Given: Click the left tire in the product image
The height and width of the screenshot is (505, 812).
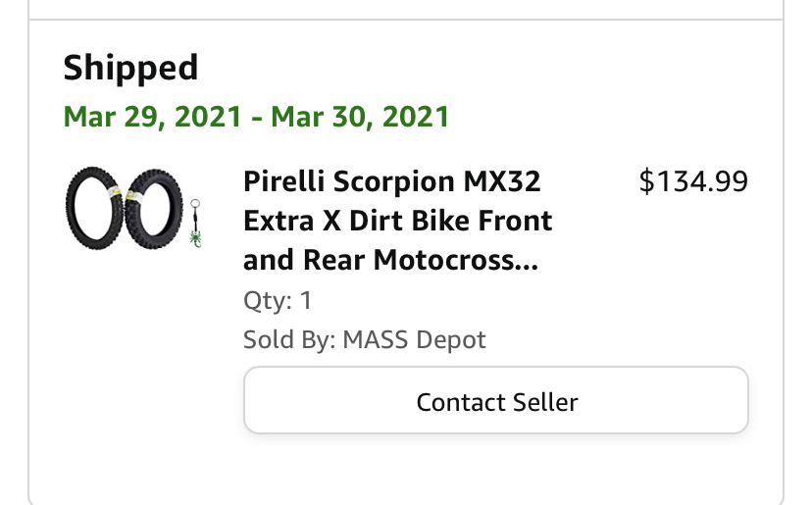Looking at the screenshot, I should click(x=94, y=208).
